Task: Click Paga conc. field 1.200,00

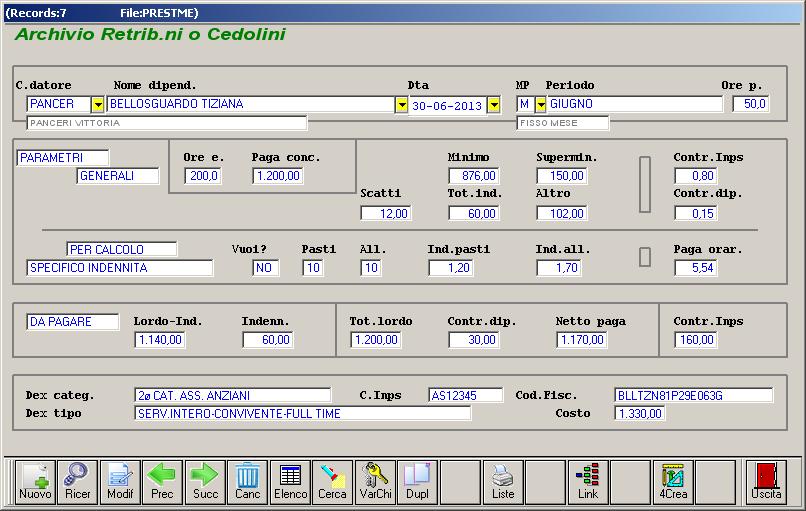Action: coord(278,176)
